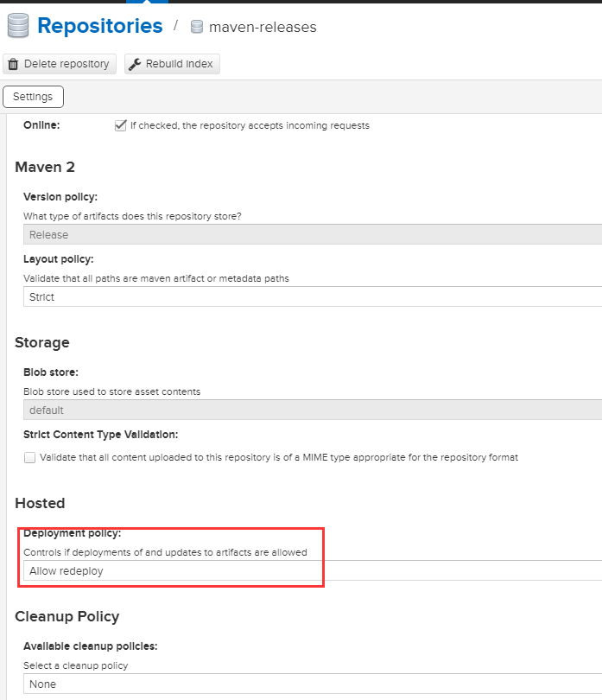Go back via the Repositories heading

click(x=100, y=26)
